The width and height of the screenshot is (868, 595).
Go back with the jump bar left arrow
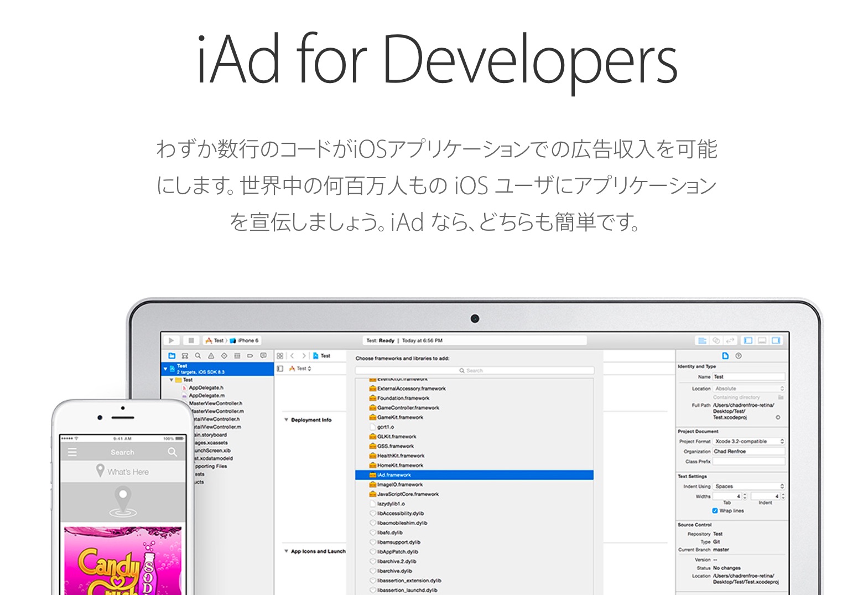[x=292, y=356]
